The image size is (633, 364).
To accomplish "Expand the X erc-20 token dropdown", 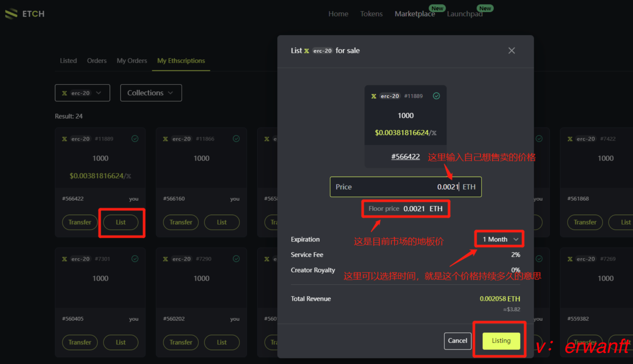I will click(x=82, y=93).
